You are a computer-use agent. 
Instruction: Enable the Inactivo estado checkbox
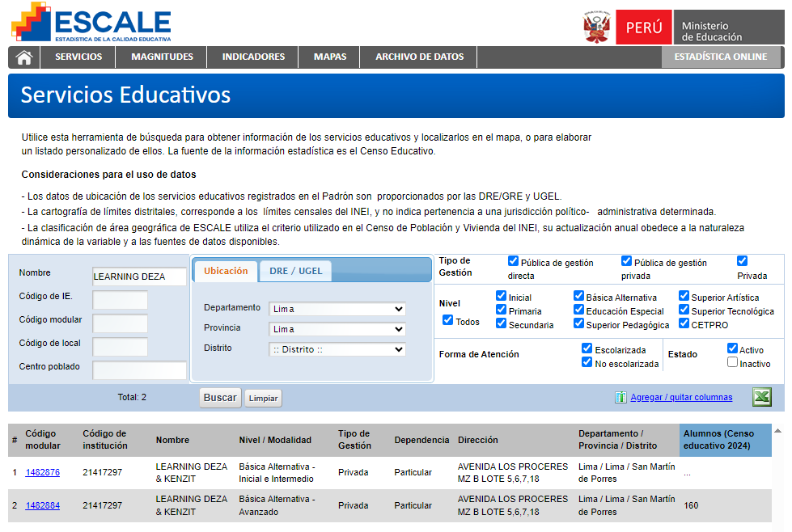coord(732,363)
